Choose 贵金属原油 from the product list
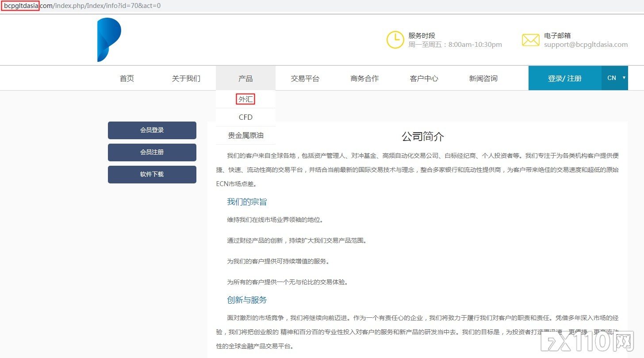The image size is (644, 358). 245,135
